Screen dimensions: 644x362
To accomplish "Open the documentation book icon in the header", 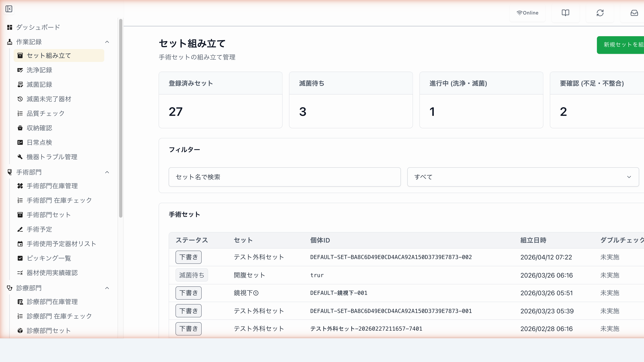I will click(566, 13).
